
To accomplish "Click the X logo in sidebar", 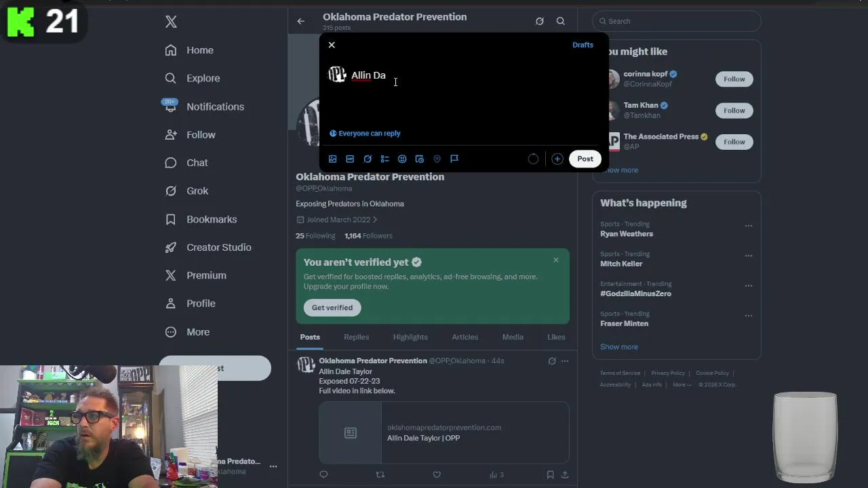I will point(171,22).
